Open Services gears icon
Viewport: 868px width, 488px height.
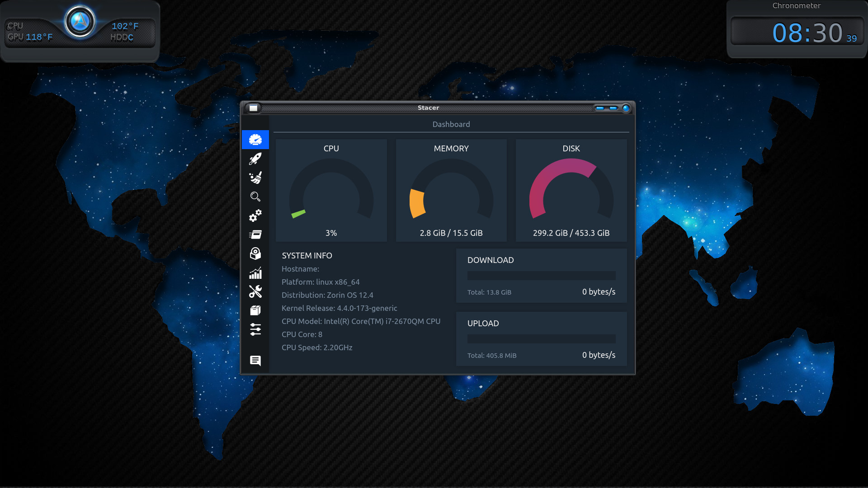[x=255, y=216]
